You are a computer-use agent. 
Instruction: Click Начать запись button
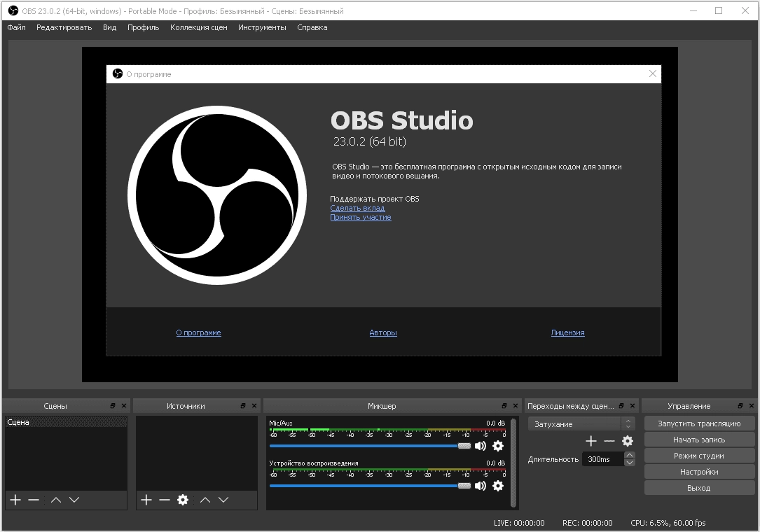[699, 440]
